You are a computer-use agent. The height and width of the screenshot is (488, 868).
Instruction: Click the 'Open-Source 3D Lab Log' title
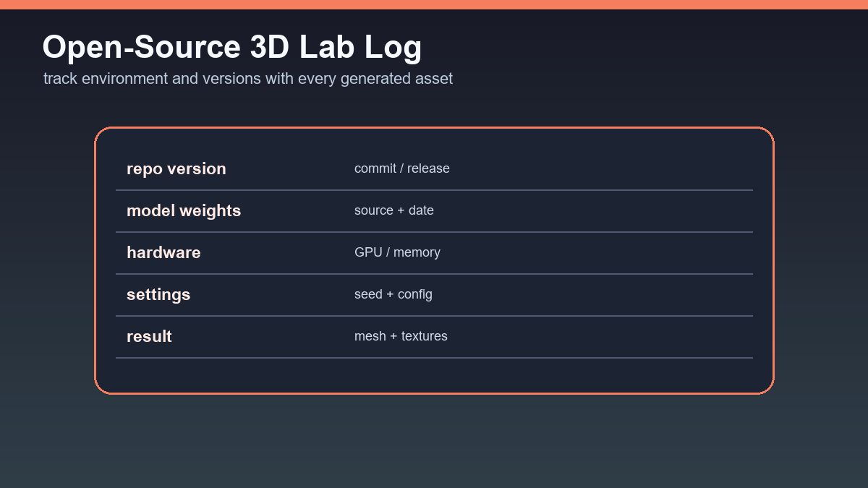[232, 48]
